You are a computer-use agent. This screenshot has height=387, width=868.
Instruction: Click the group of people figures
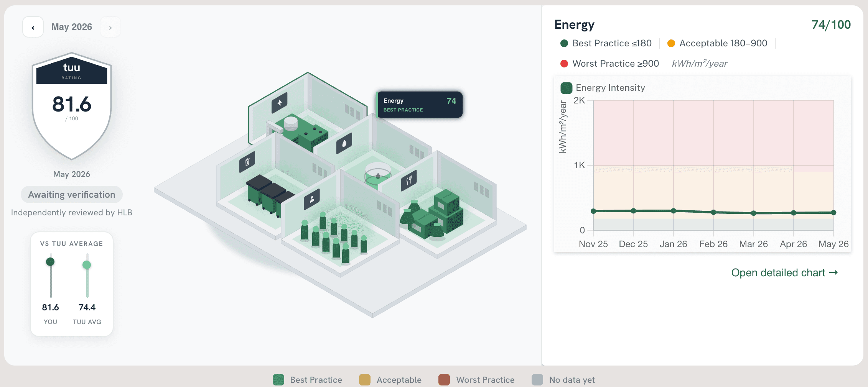click(x=334, y=238)
